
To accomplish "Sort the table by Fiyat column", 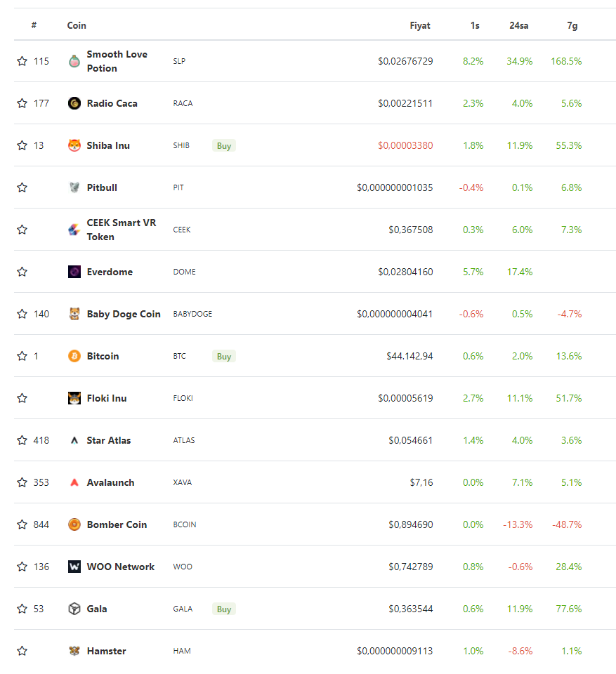I will coord(420,25).
